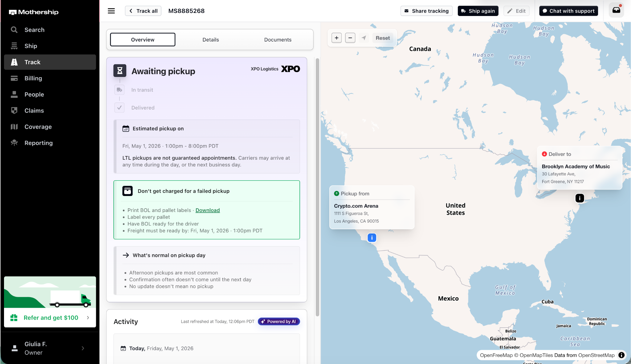Click the Pickup from green arrow icon
The width and height of the screenshot is (631, 364).
click(x=336, y=194)
